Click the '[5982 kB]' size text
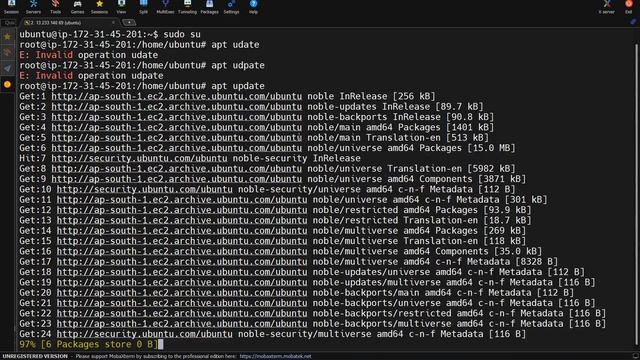Screen dimensions: 640x360 click(x=491, y=169)
